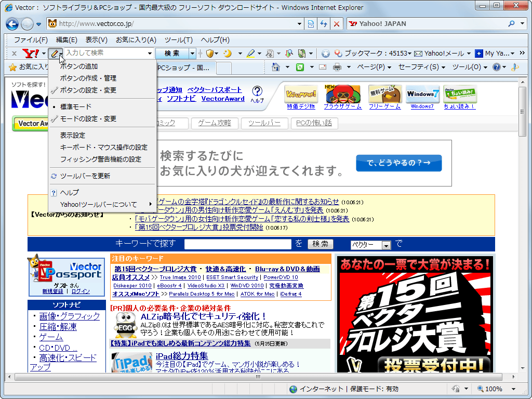Select ツールバーを更新 from the menu
The height and width of the screenshot is (399, 532).
point(103,176)
